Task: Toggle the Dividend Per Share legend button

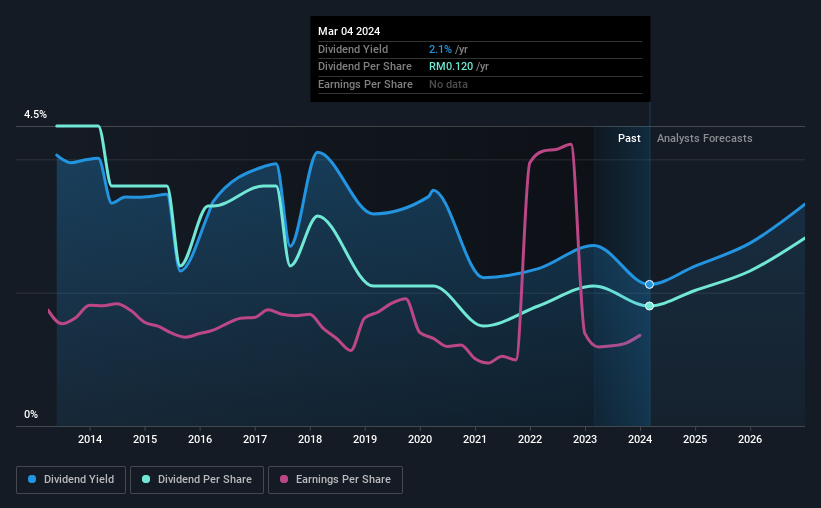Action: (197, 480)
